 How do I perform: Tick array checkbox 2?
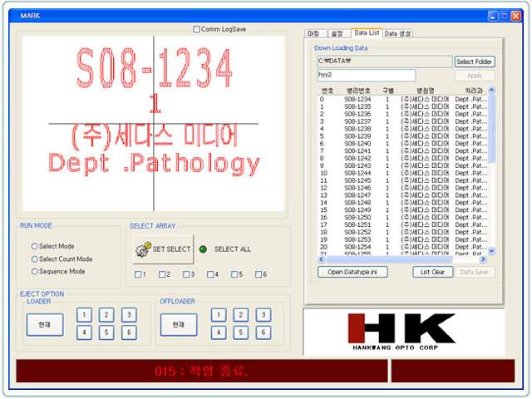pyautogui.click(x=162, y=274)
